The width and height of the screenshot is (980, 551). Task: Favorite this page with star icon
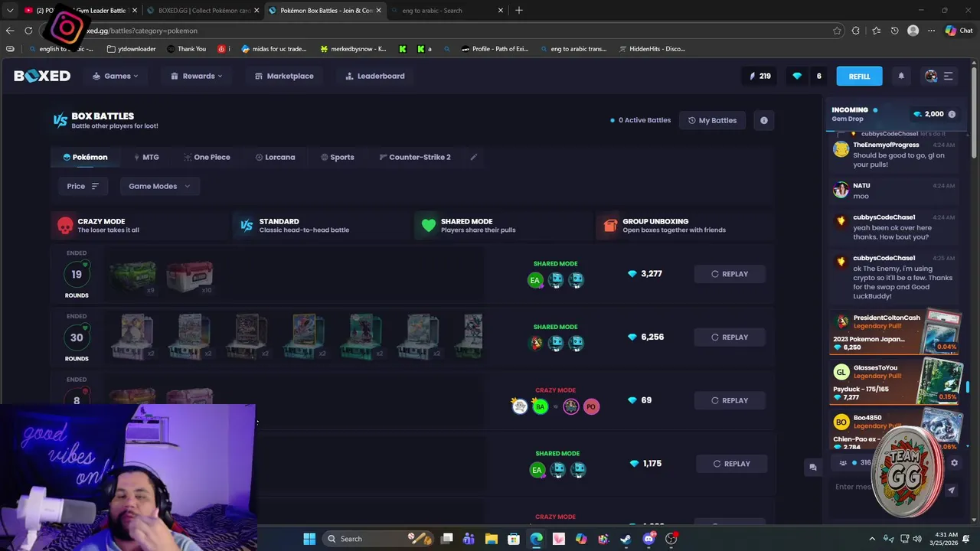(837, 31)
